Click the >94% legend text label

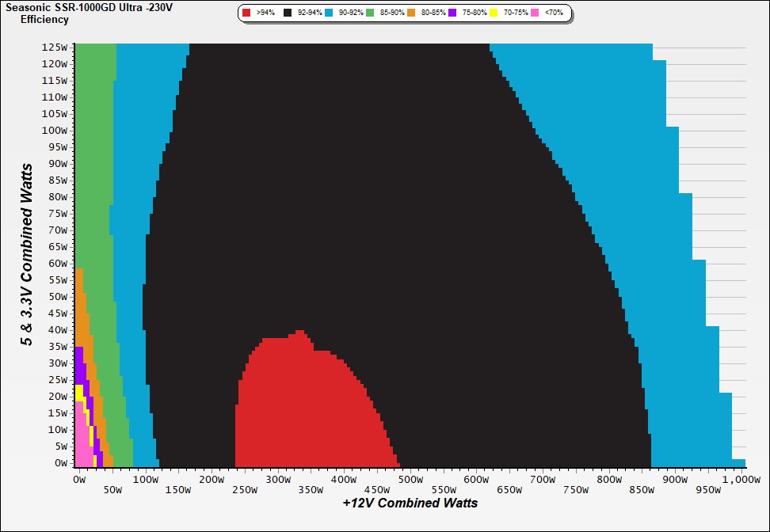click(265, 13)
